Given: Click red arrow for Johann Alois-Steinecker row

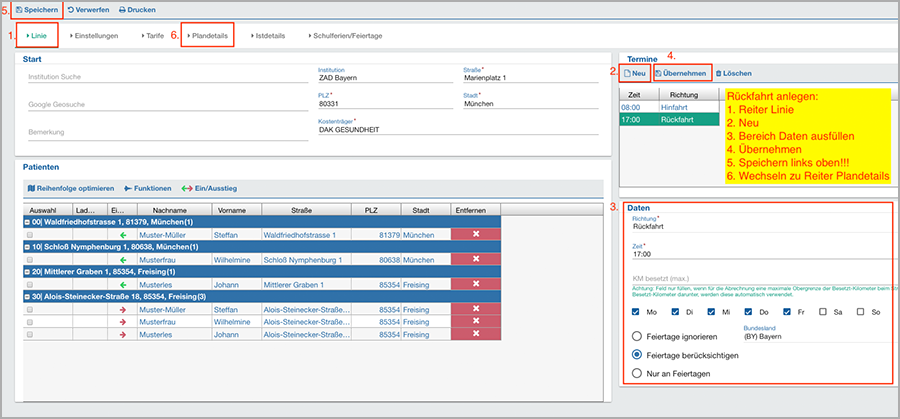Looking at the screenshot, I should click(x=122, y=335).
